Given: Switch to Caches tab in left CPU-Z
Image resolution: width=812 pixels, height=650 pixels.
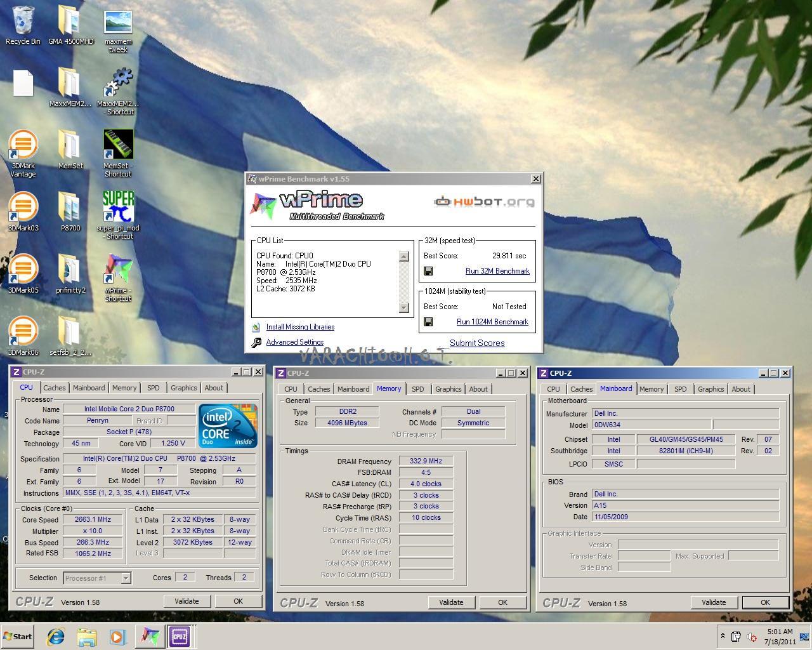Looking at the screenshot, I should point(55,388).
